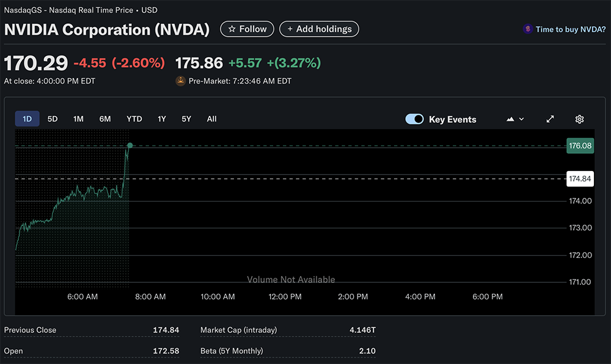This screenshot has height=364, width=611.
Task: Switch chart to YTD range
Action: point(134,119)
